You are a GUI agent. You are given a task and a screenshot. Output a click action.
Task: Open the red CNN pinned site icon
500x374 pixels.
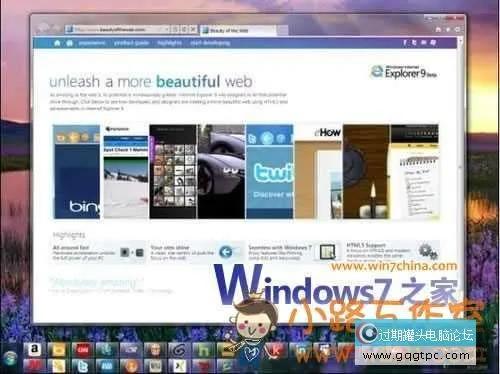[x=82, y=350]
